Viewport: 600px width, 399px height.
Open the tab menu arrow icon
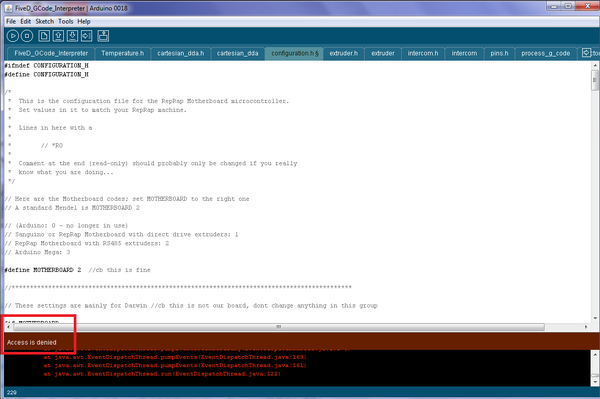pyautogui.click(x=586, y=52)
